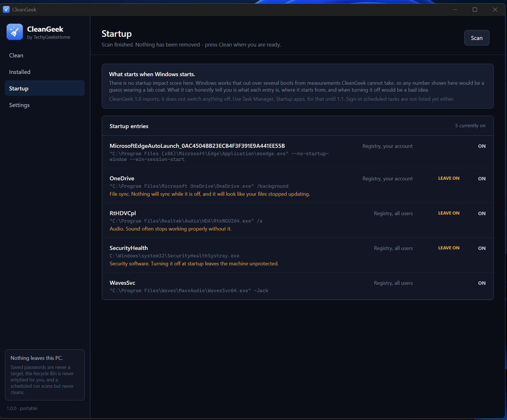Screen dimensions: 507x420
Task: Click the RtkNGUI64.exe path text
Action: pos(186,221)
